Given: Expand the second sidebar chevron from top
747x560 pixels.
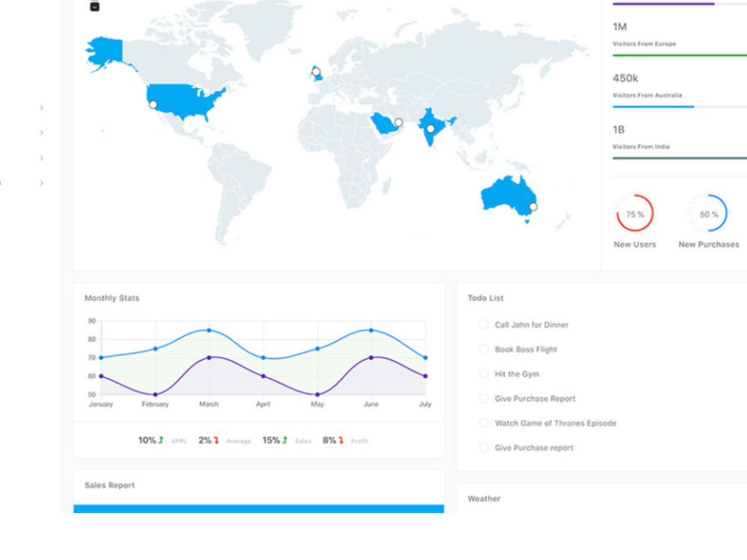Looking at the screenshot, I should coord(41,133).
